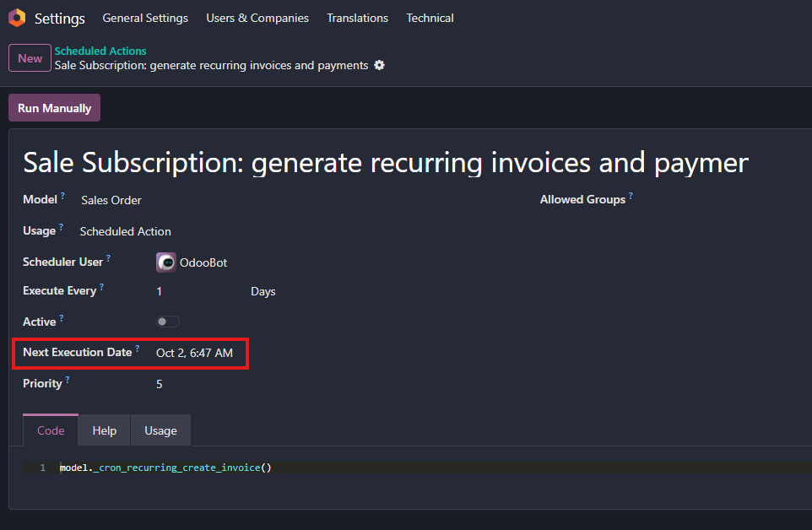This screenshot has width=812, height=530.
Task: Go back via Scheduled Actions breadcrumb
Action: pos(100,51)
